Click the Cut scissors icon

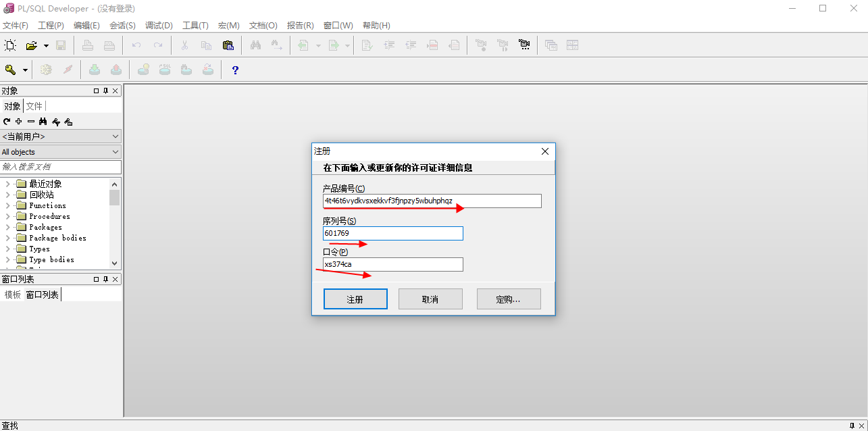tap(184, 45)
